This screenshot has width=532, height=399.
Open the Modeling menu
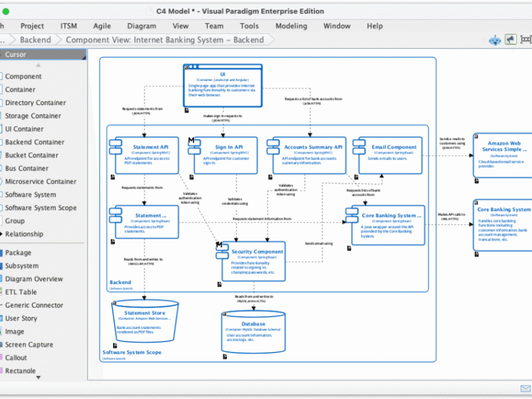tap(291, 26)
